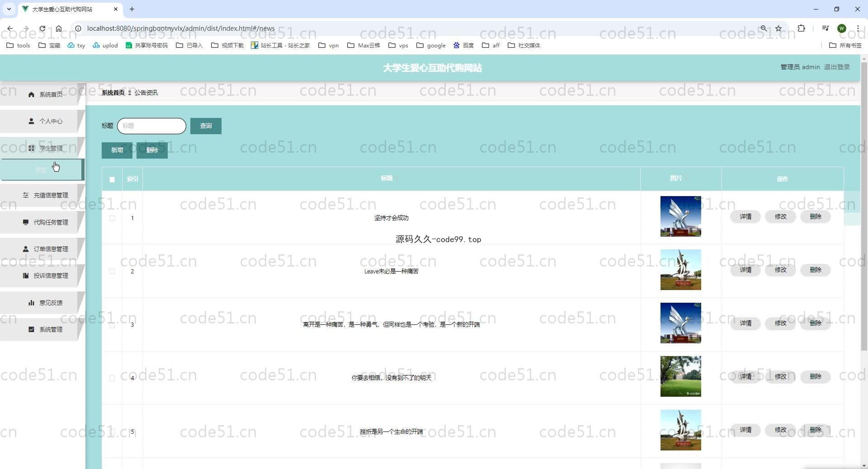The image size is (868, 469).
Task: Expand 充值信息管理 sidebar menu
Action: 42,195
